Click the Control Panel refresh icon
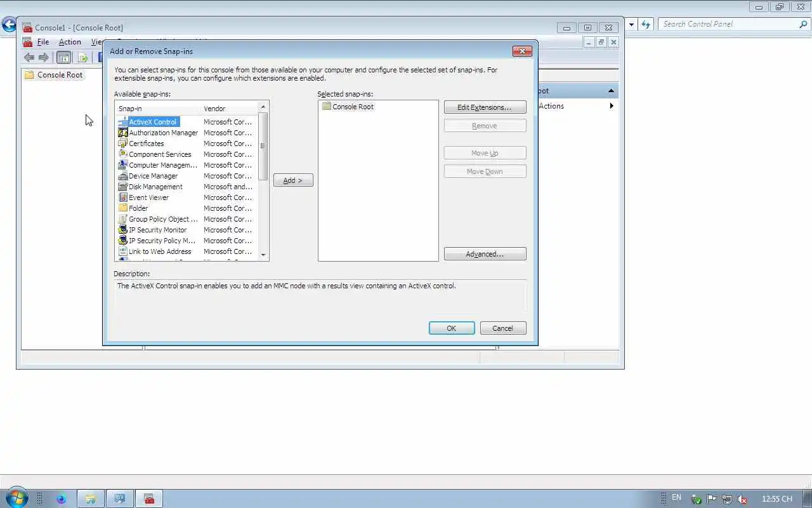This screenshot has height=508, width=812. pos(646,24)
